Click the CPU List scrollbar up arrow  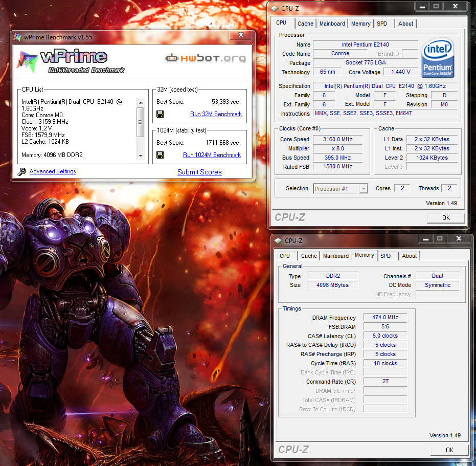pyautogui.click(x=140, y=103)
